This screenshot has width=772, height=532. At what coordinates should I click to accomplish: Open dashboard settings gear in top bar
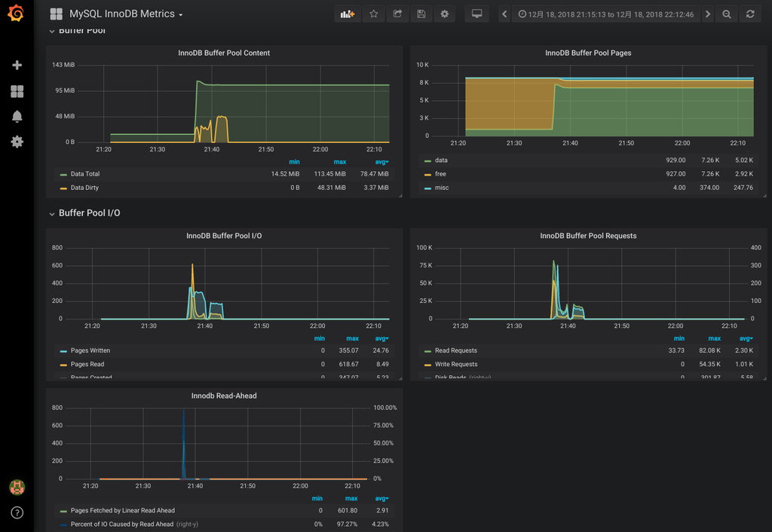click(x=445, y=14)
